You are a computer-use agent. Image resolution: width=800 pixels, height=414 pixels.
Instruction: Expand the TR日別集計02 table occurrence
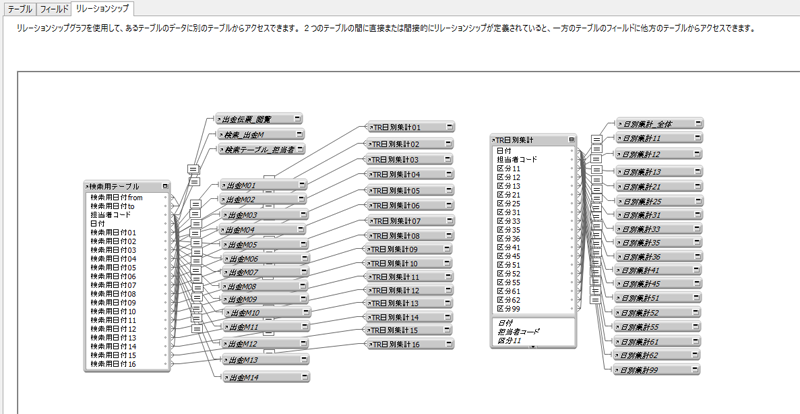tap(449, 144)
